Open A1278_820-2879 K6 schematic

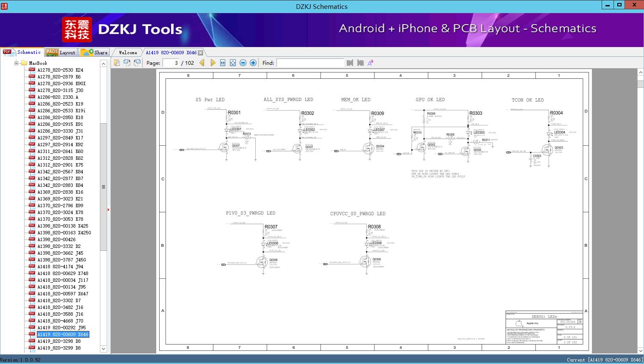[59, 77]
